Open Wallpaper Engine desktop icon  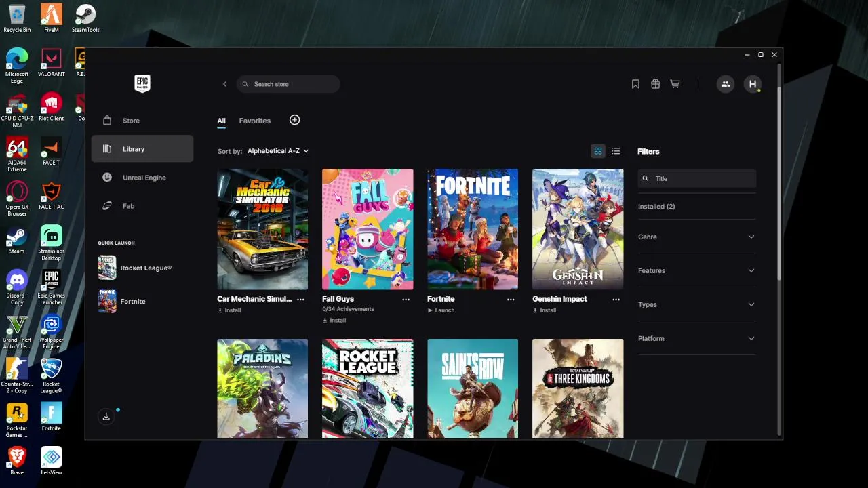[x=51, y=332]
